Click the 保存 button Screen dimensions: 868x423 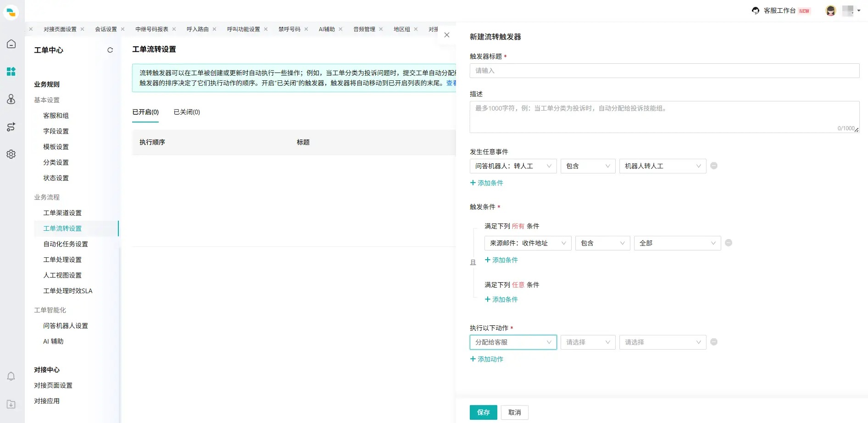pyautogui.click(x=484, y=412)
